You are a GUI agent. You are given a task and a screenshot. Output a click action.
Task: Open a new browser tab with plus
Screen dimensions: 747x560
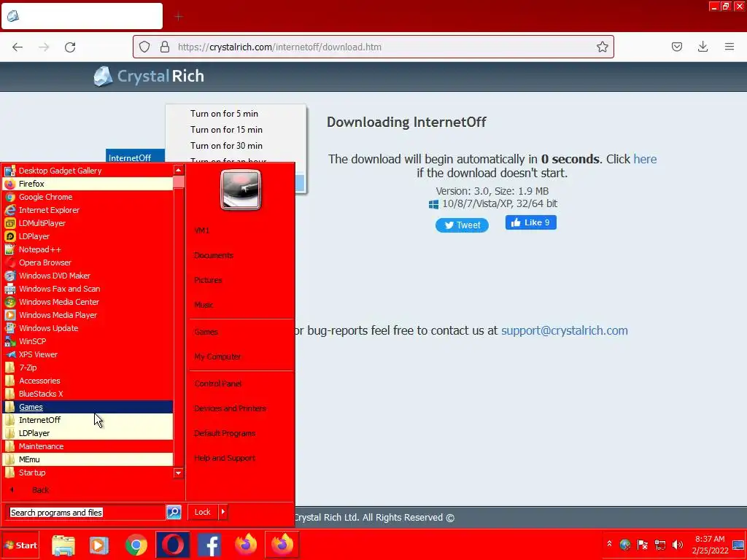click(179, 17)
